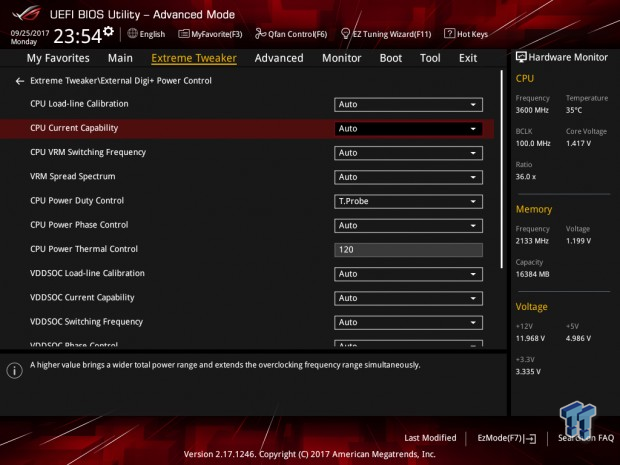Click the English language selector

click(146, 34)
